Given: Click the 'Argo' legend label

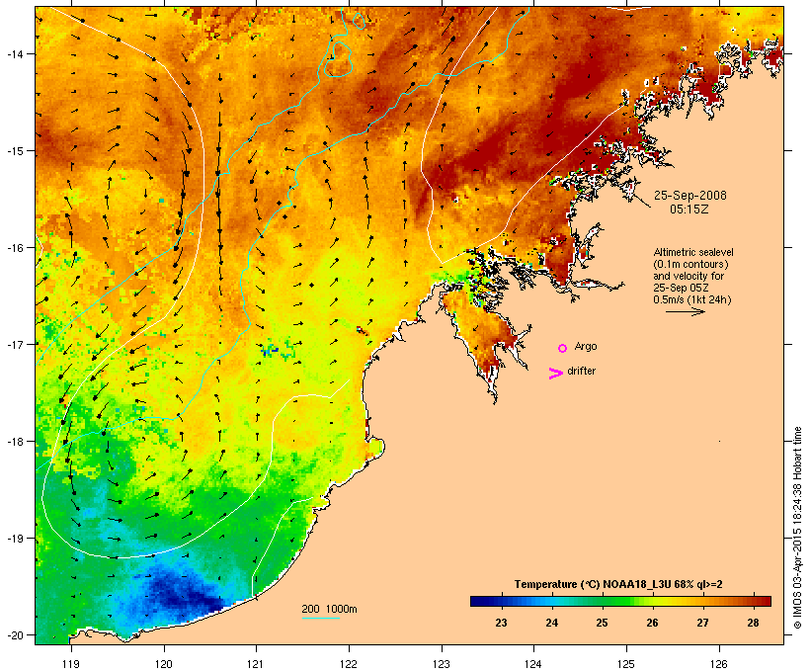Looking at the screenshot, I should pos(586,346).
